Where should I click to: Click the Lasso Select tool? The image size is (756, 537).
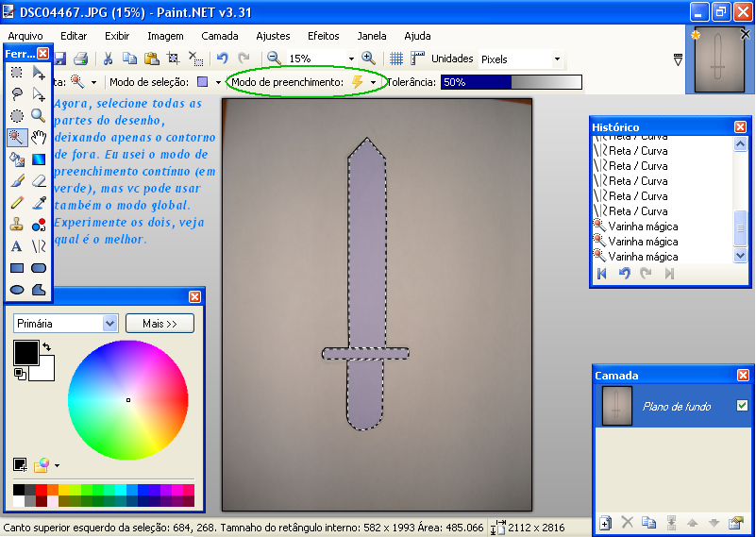17,93
